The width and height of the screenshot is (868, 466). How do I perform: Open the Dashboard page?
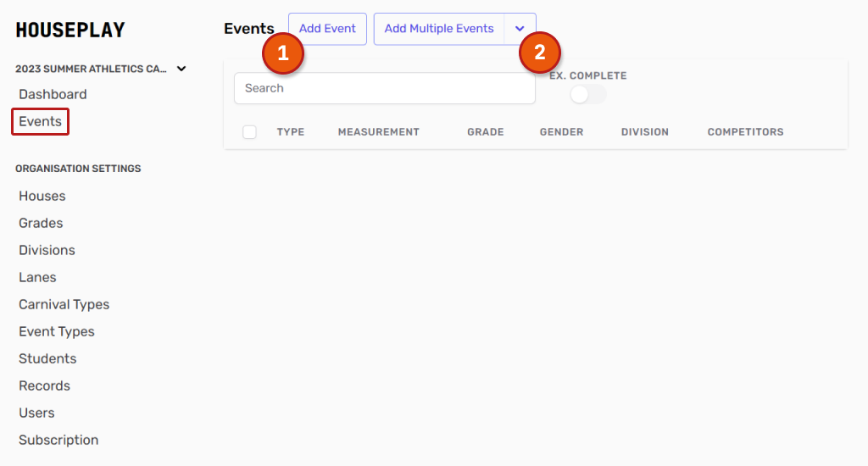pyautogui.click(x=53, y=94)
